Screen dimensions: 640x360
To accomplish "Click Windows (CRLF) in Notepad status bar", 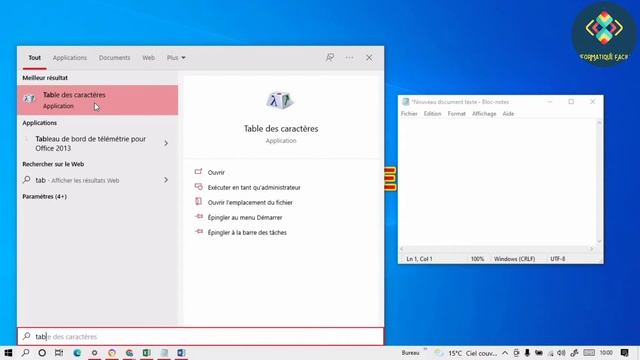I will coord(514,259).
